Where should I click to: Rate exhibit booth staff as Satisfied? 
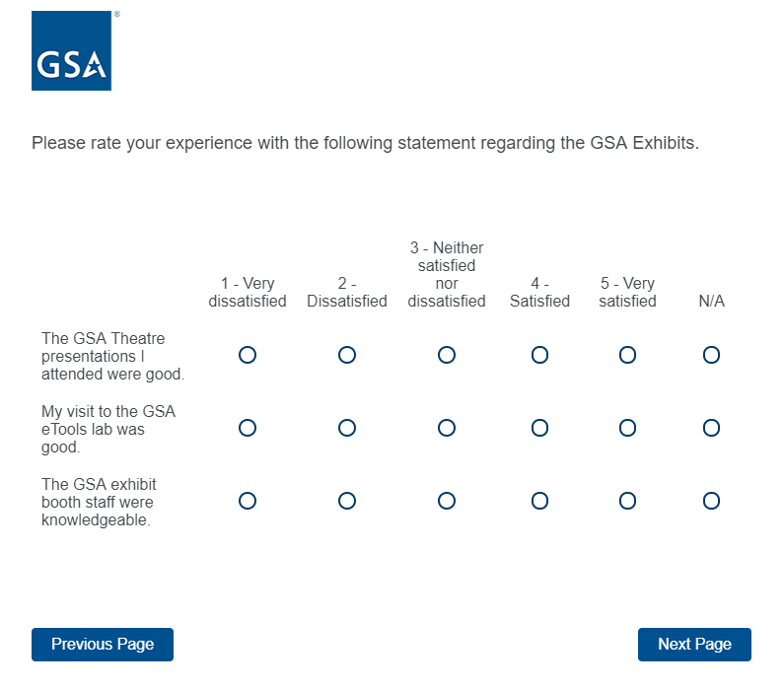(539, 501)
